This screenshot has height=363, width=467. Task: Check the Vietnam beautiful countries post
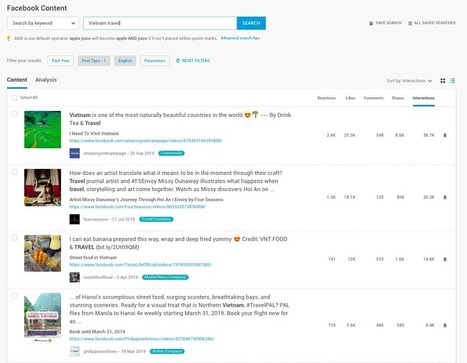[14, 114]
